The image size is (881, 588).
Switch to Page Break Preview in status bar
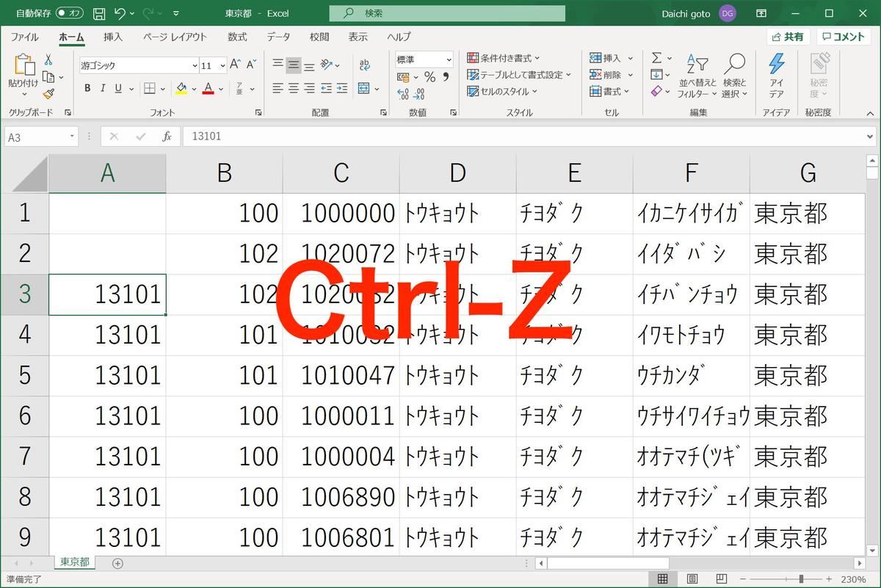point(721,579)
